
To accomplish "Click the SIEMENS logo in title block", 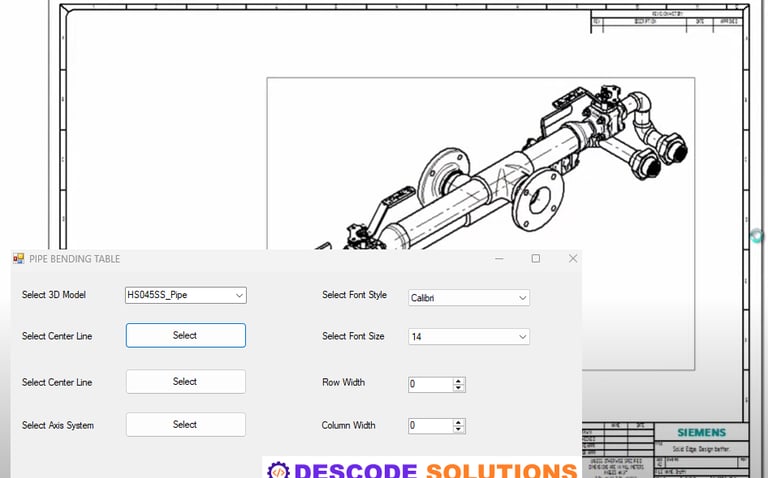I will click(701, 432).
